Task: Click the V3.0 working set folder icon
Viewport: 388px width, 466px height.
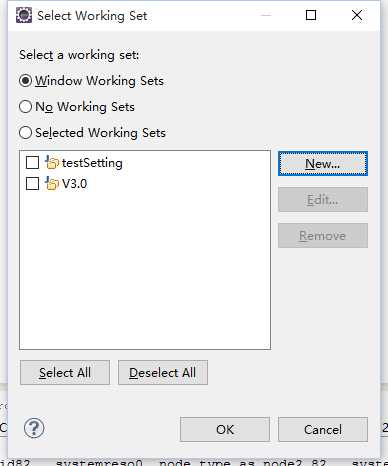Action: pyautogui.click(x=52, y=184)
